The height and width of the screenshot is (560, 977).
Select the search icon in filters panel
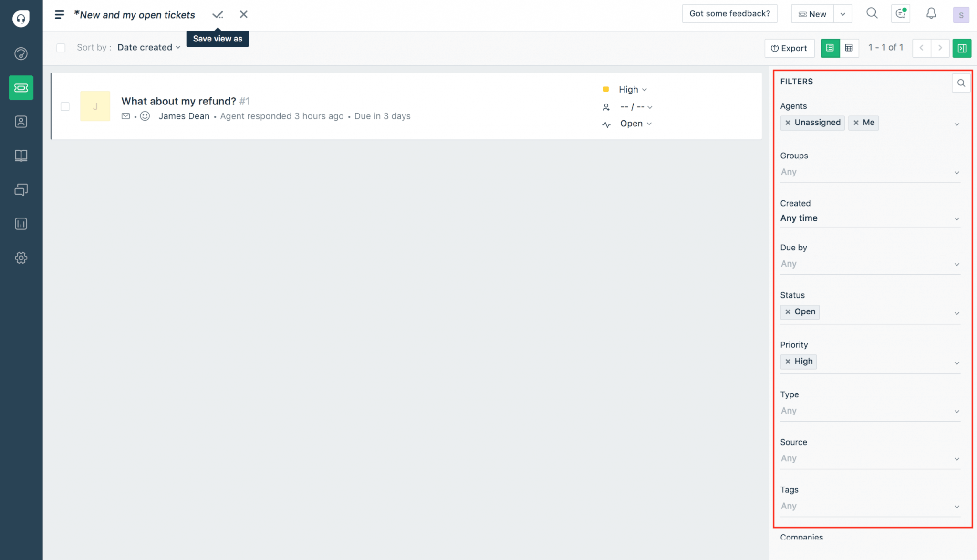[x=961, y=83]
